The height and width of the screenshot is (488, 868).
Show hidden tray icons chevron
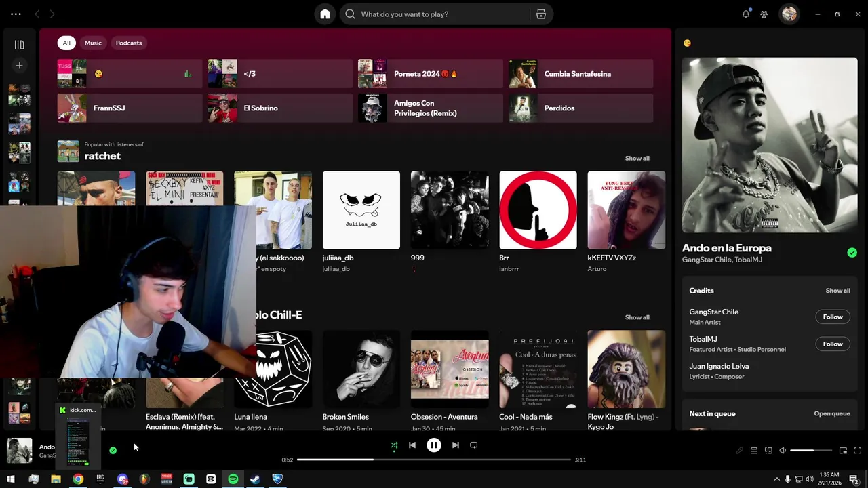(776, 479)
